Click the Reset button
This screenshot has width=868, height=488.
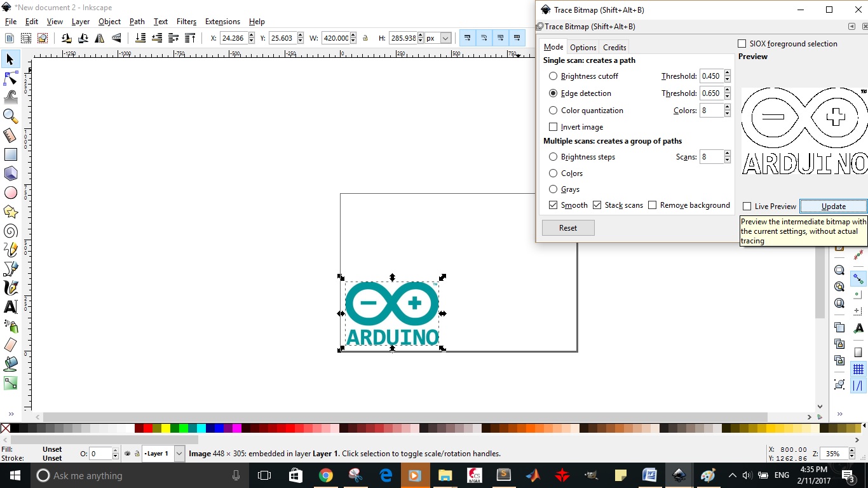(568, 228)
